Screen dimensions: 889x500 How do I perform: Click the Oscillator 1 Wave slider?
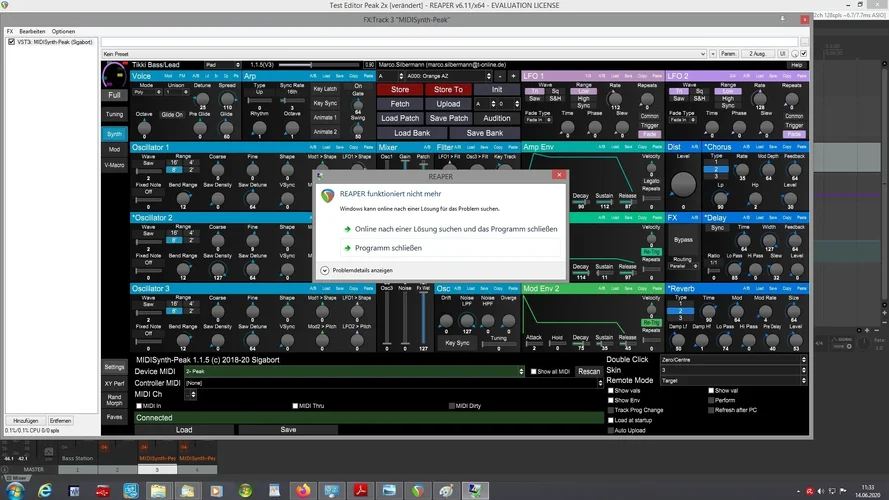point(147,171)
